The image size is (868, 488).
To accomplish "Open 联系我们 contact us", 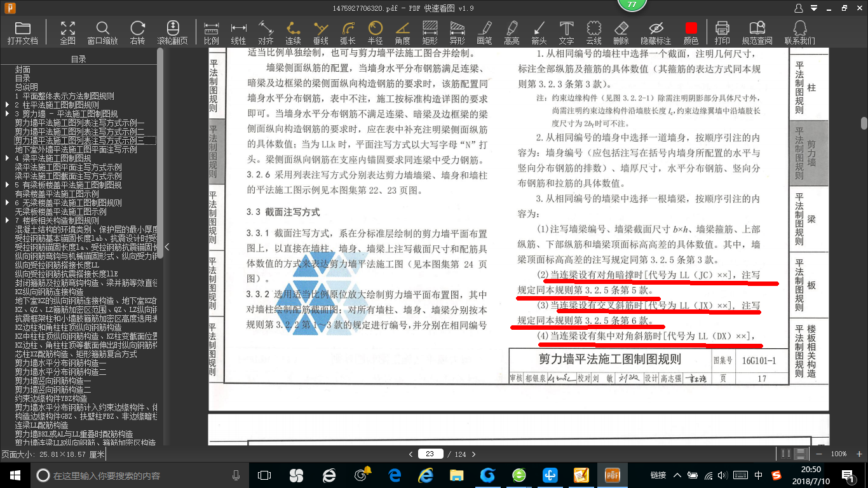I will coord(800,32).
